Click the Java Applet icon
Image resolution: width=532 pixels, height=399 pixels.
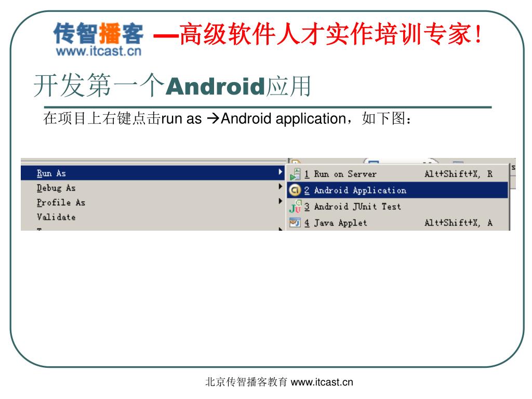point(295,222)
